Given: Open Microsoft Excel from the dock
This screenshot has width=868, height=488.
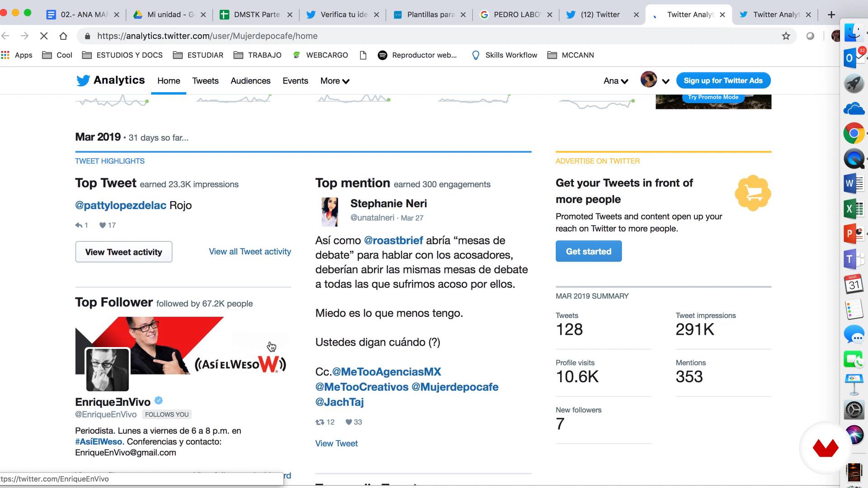Looking at the screenshot, I should 854,209.
